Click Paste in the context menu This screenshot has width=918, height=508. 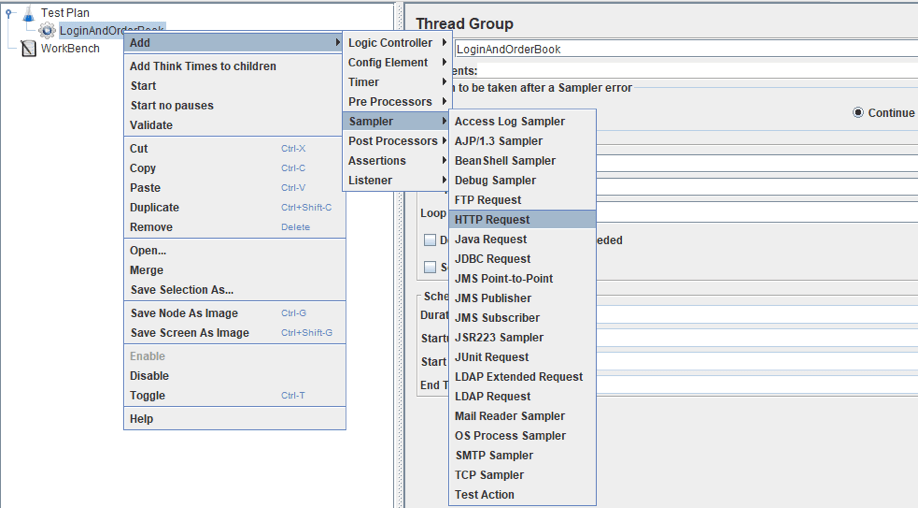click(x=234, y=188)
